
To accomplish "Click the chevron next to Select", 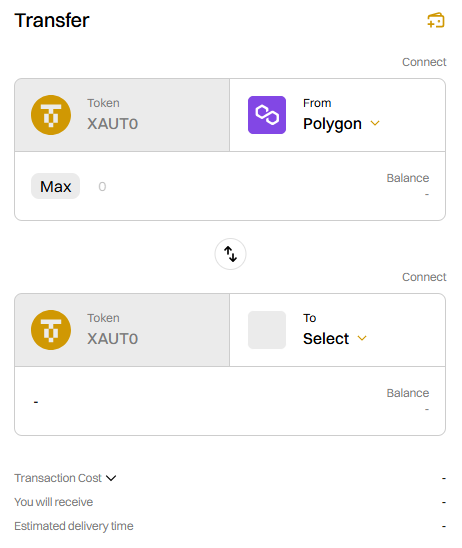I will (x=362, y=338).
